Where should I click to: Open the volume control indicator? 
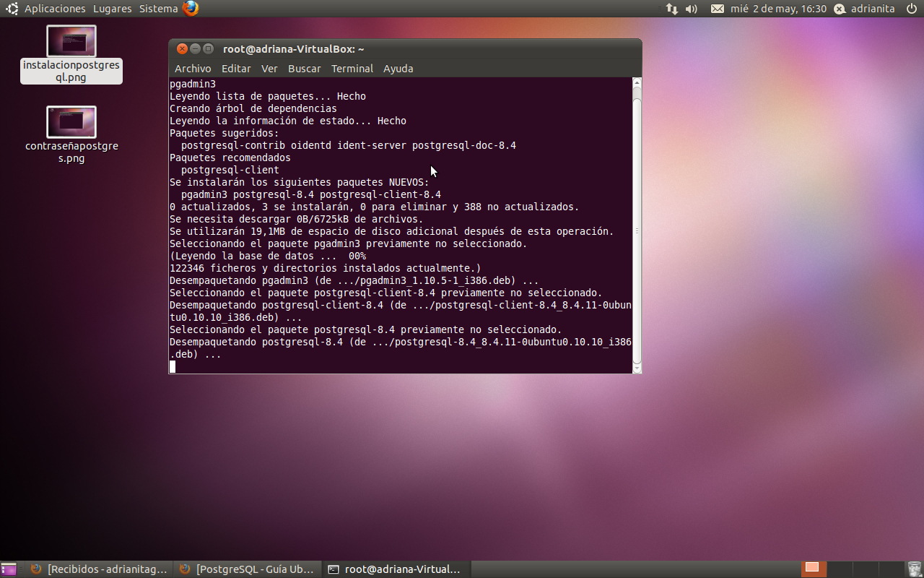[x=692, y=9]
